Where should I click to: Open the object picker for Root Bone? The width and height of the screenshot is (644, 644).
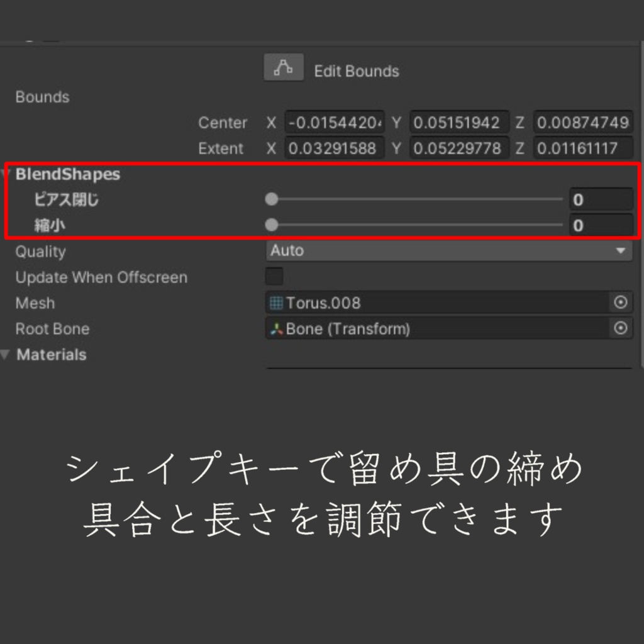tap(621, 328)
